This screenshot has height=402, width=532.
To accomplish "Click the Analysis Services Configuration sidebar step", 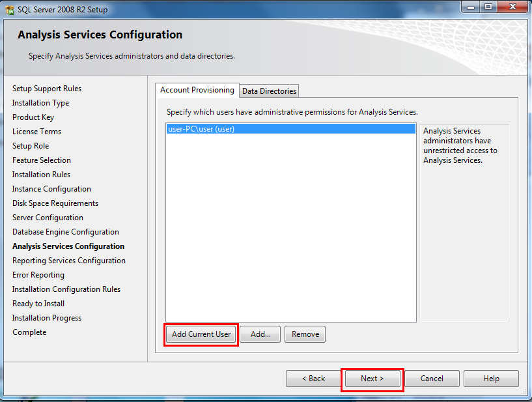I will (68, 246).
